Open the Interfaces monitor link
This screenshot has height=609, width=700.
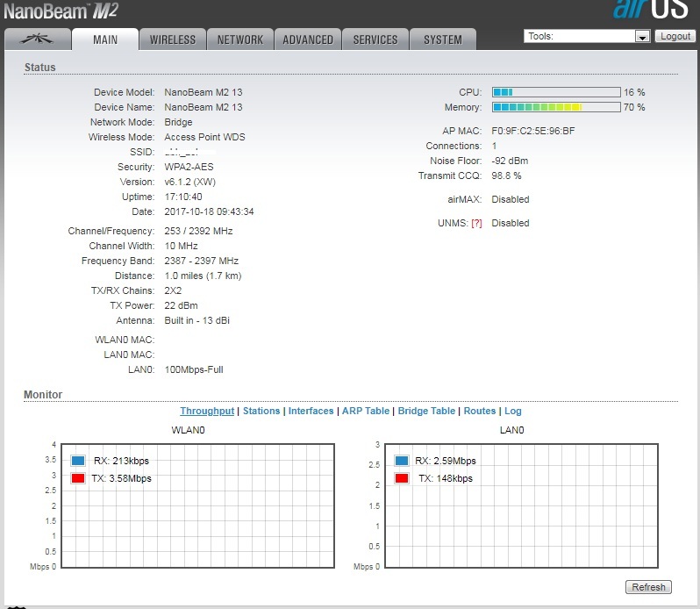tap(311, 411)
